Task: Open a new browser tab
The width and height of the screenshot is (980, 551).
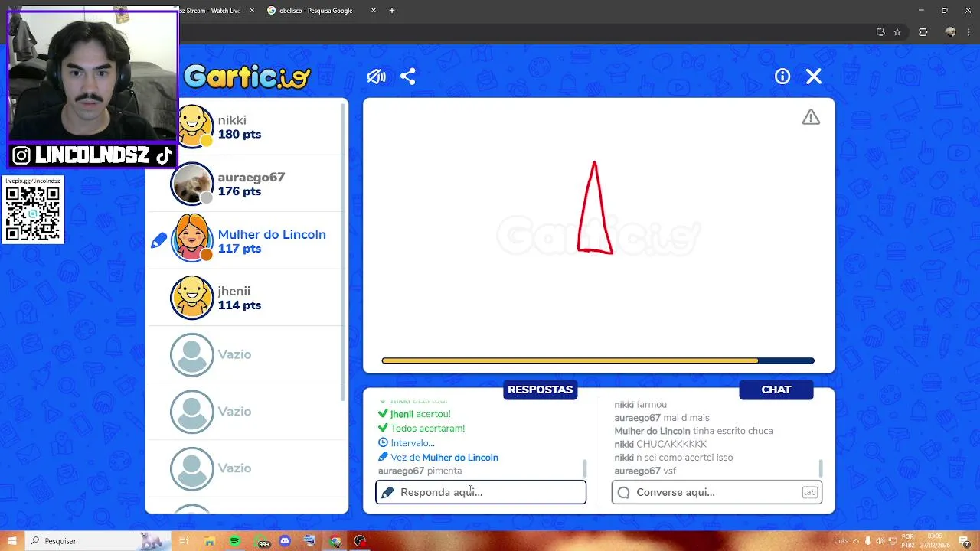Action: point(392,11)
